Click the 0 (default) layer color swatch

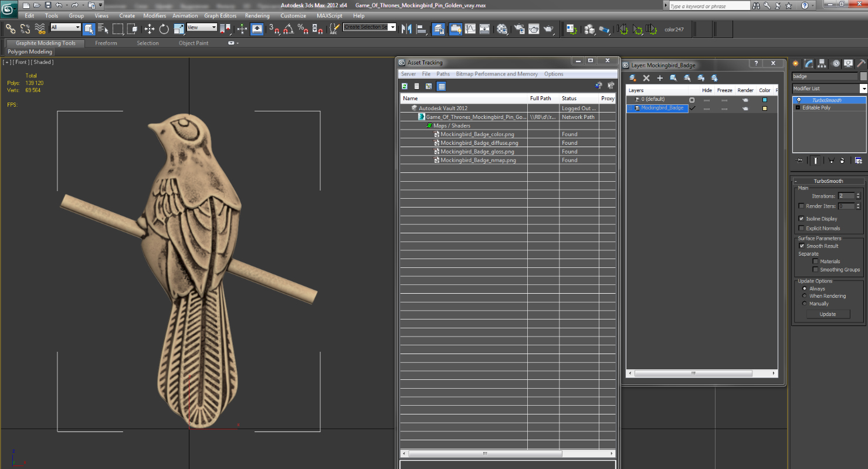(765, 100)
